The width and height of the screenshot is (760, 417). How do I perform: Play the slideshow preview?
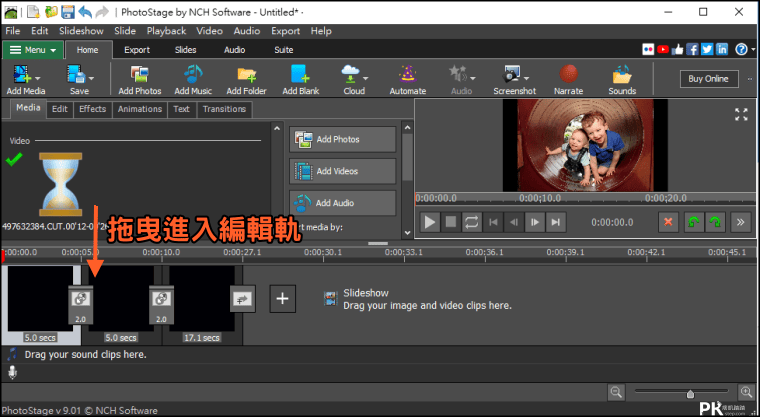[429, 223]
